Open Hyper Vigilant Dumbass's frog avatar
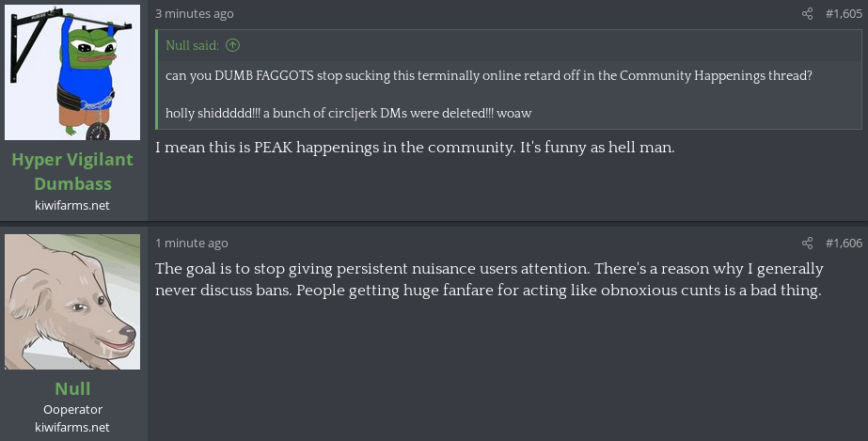Viewport: 868px width, 441px height. click(72, 71)
